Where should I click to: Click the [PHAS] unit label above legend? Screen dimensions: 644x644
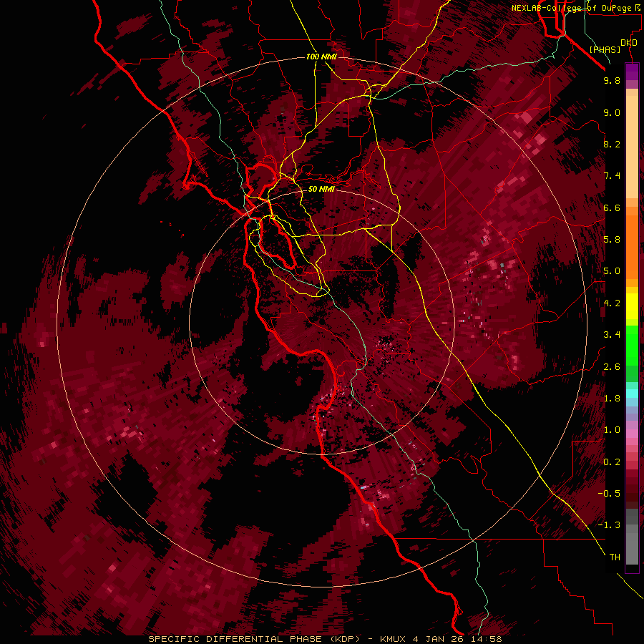coord(605,49)
